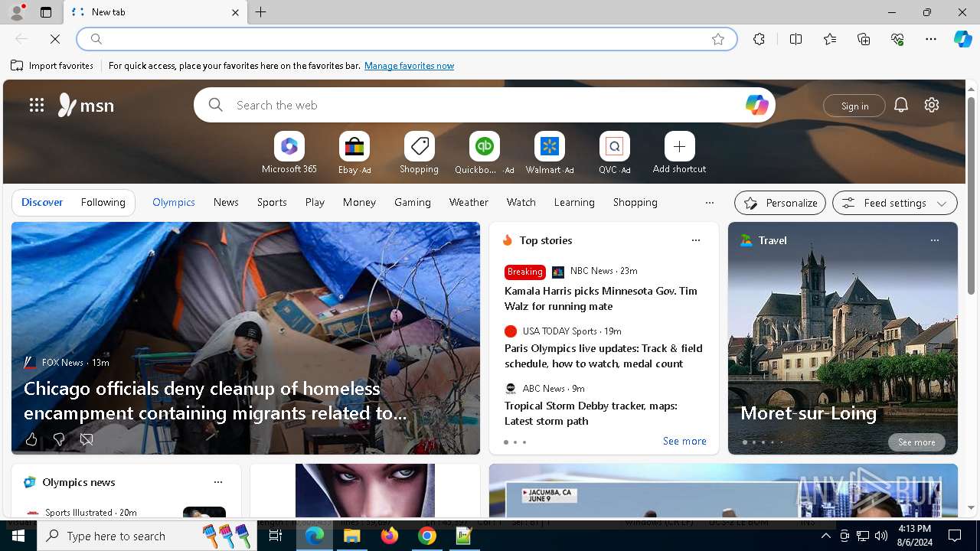Switch to the Following tab
Image resolution: width=980 pixels, height=551 pixels.
click(103, 202)
